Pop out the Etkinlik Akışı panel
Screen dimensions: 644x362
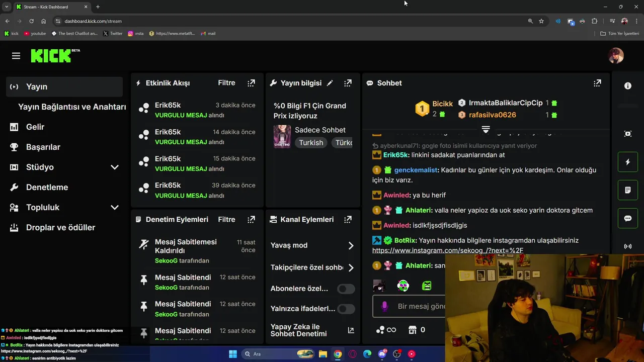[251, 83]
